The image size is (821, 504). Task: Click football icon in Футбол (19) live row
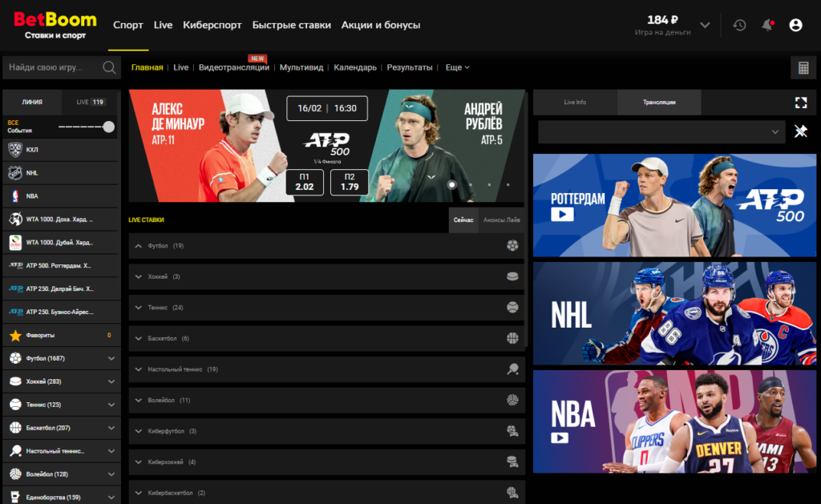512,245
